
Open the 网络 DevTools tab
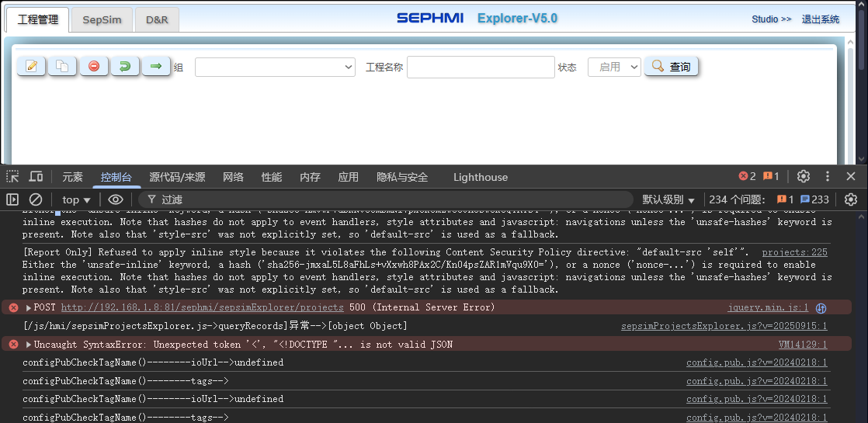click(233, 177)
